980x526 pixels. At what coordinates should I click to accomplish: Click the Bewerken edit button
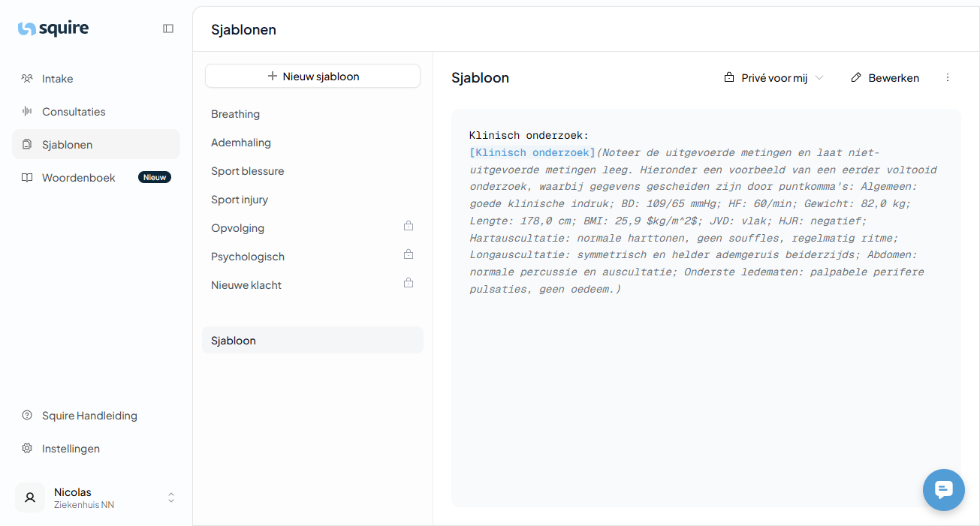pyautogui.click(x=885, y=78)
